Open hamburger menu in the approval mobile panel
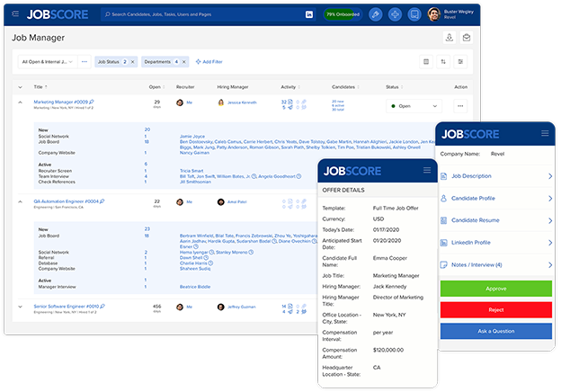 [x=545, y=133]
